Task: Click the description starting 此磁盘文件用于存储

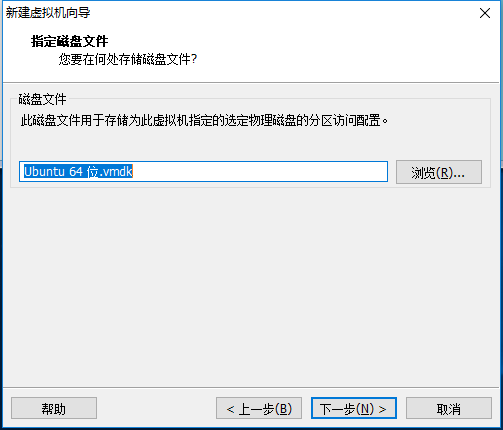Action: pos(204,121)
